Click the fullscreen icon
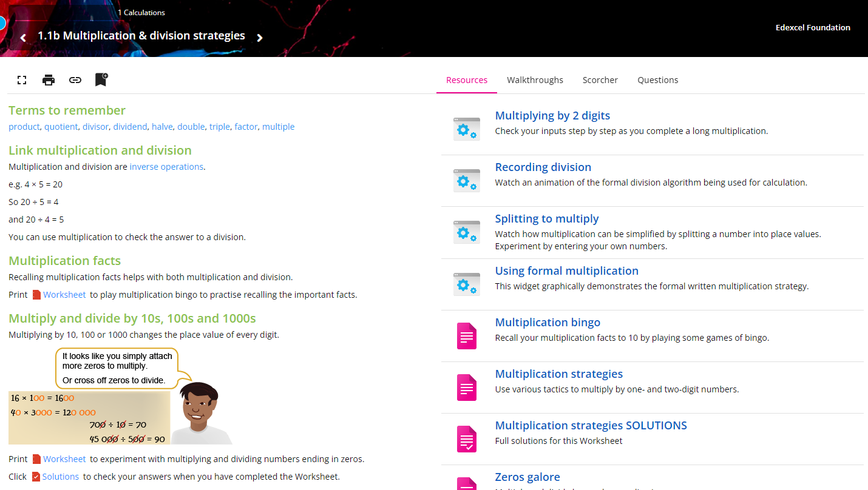This screenshot has width=868, height=490. point(22,80)
